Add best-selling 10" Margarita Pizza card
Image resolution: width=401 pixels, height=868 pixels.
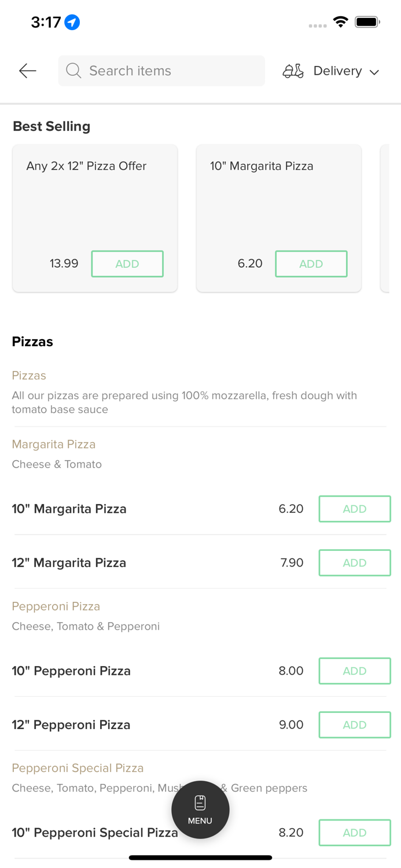(x=311, y=264)
